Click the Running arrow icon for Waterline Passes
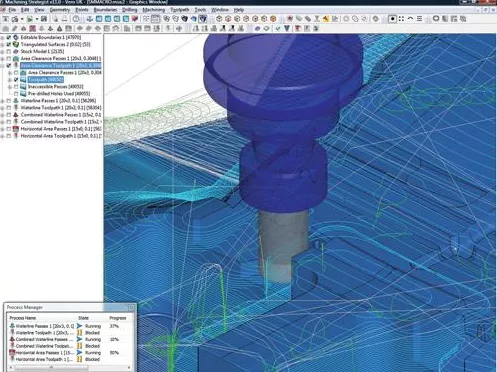This screenshot has width=497, height=372. (x=79, y=326)
